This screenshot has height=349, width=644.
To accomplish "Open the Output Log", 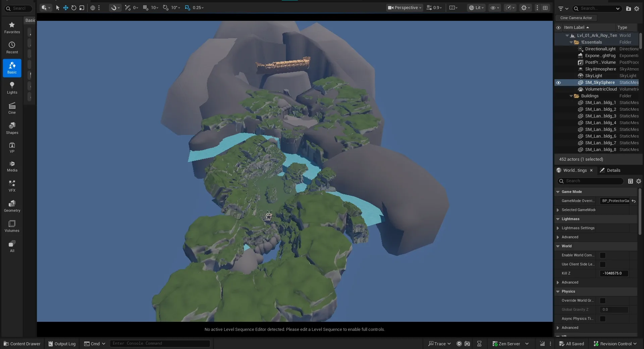I will pos(62,344).
